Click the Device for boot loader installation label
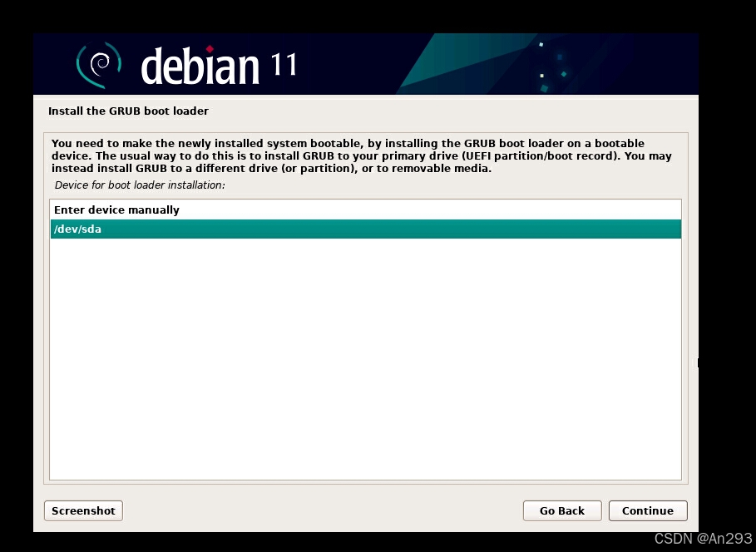 (140, 185)
